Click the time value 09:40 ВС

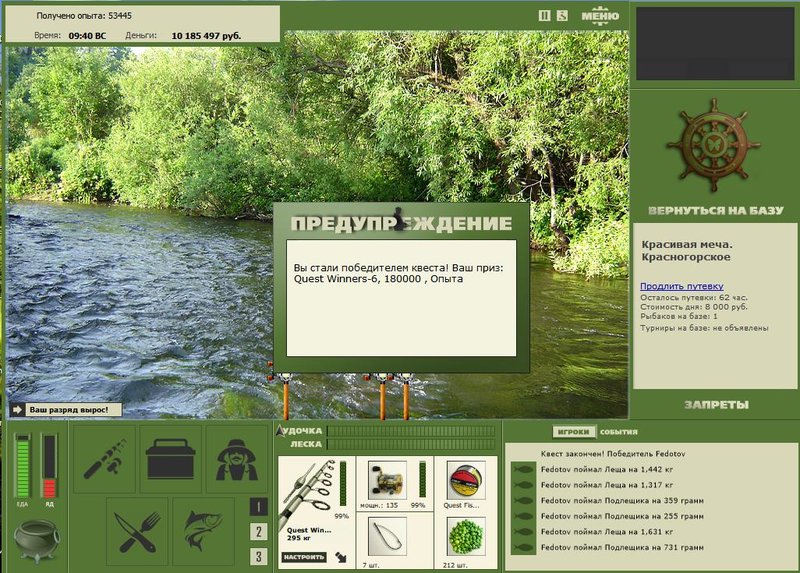pyautogui.click(x=87, y=36)
